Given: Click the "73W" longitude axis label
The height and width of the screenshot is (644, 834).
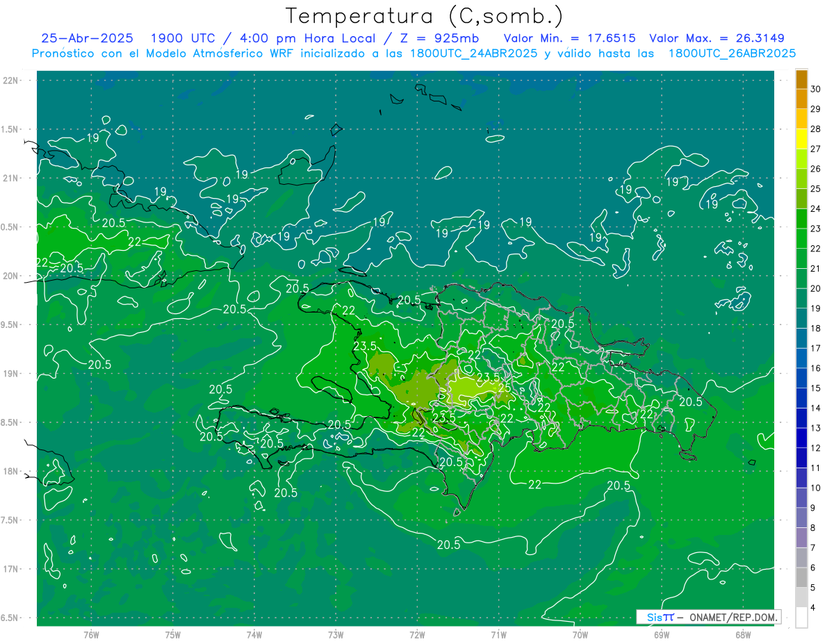Looking at the screenshot, I should click(336, 634).
